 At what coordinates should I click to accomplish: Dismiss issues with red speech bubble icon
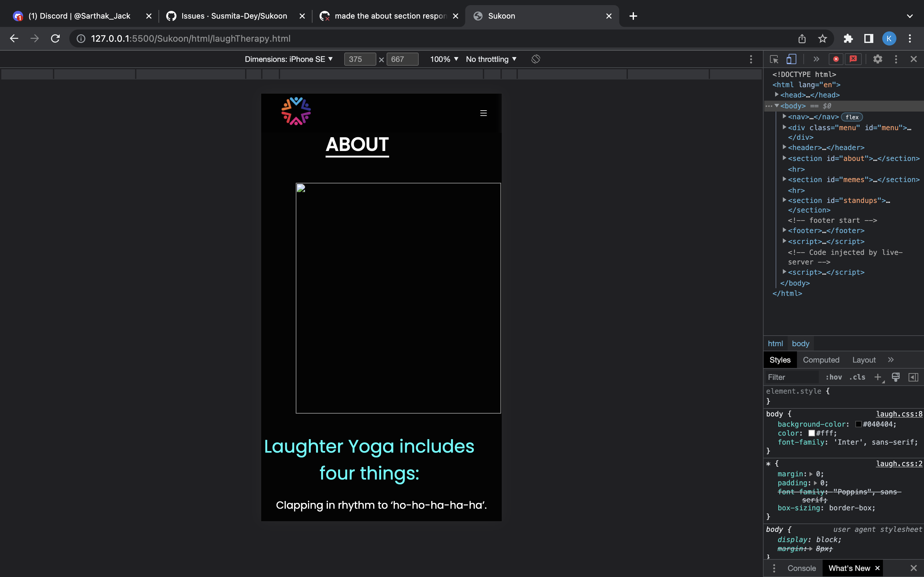[x=854, y=59]
